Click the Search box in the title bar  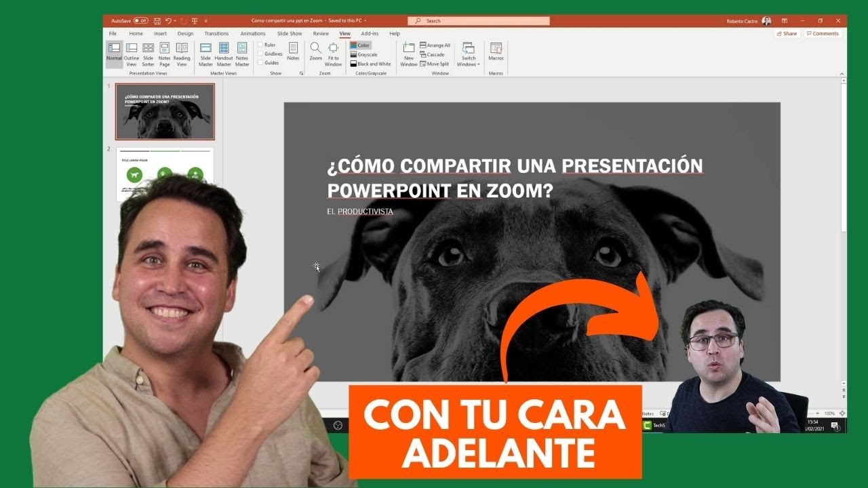coord(479,21)
